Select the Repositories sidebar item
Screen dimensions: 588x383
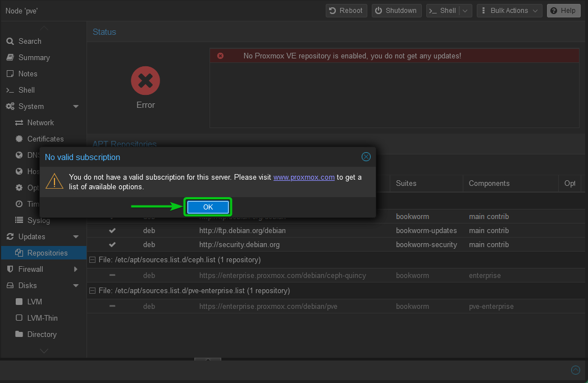pos(44,253)
